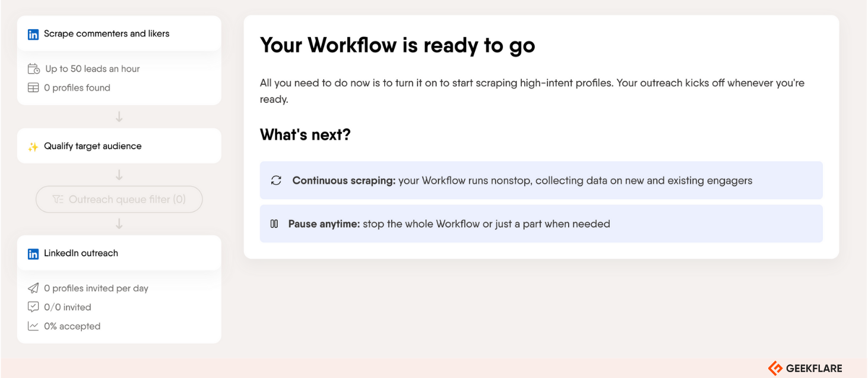Click Geekflare logo icon
Image resolution: width=868 pixels, height=378 pixels.
tap(775, 368)
